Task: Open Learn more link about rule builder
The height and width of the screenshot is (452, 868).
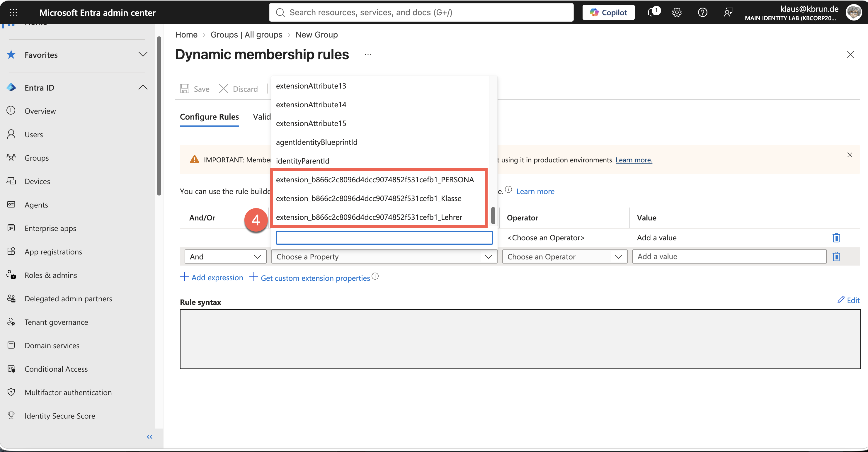Action: coord(535,191)
